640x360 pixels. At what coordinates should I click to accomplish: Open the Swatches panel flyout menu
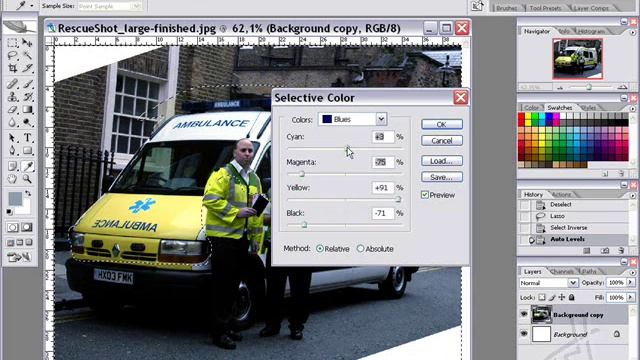point(632,109)
